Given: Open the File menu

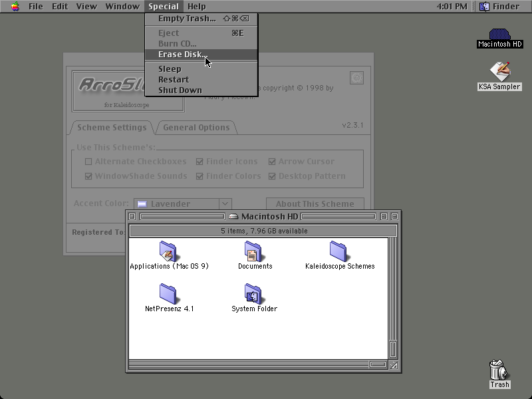Looking at the screenshot, I should click(x=36, y=7).
